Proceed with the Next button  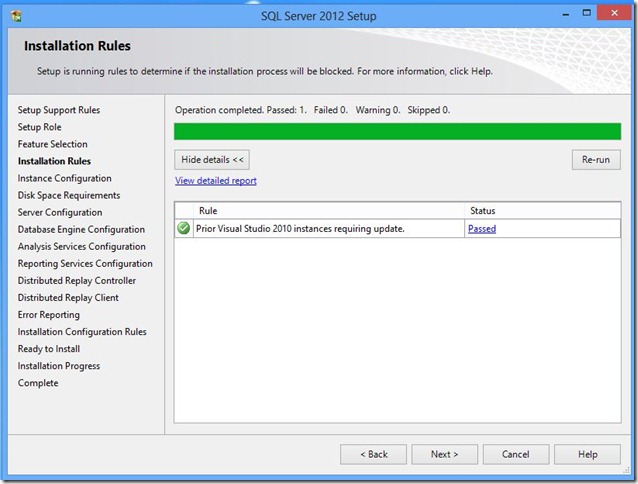pos(444,454)
